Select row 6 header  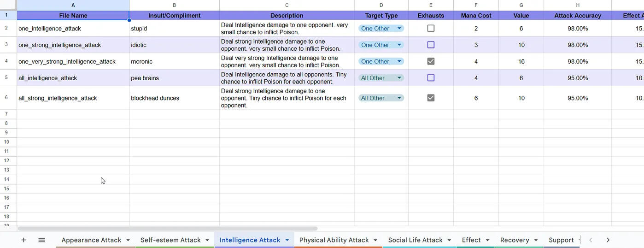tap(6, 98)
